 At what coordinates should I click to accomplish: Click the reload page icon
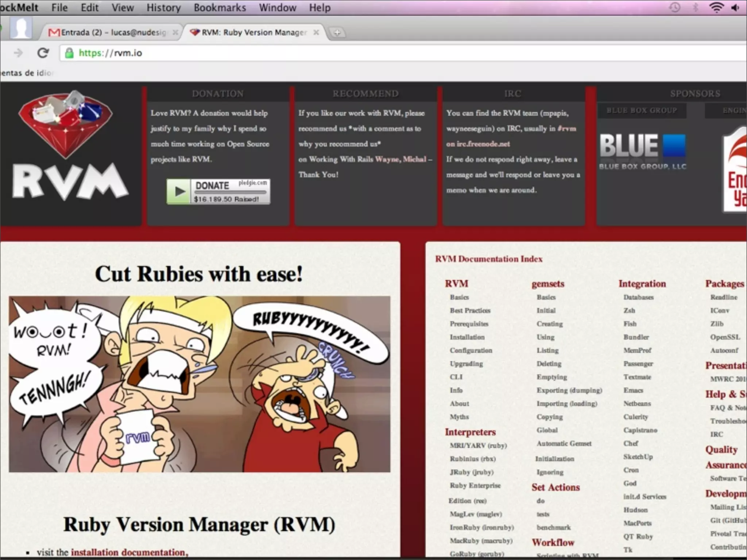43,53
